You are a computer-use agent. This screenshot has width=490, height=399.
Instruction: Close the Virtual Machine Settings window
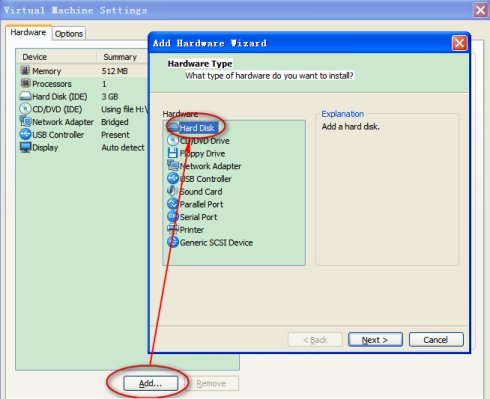coord(480,10)
